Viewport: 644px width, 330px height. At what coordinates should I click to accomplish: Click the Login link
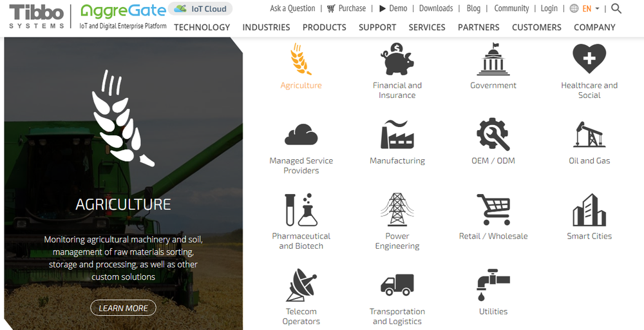coord(549,8)
